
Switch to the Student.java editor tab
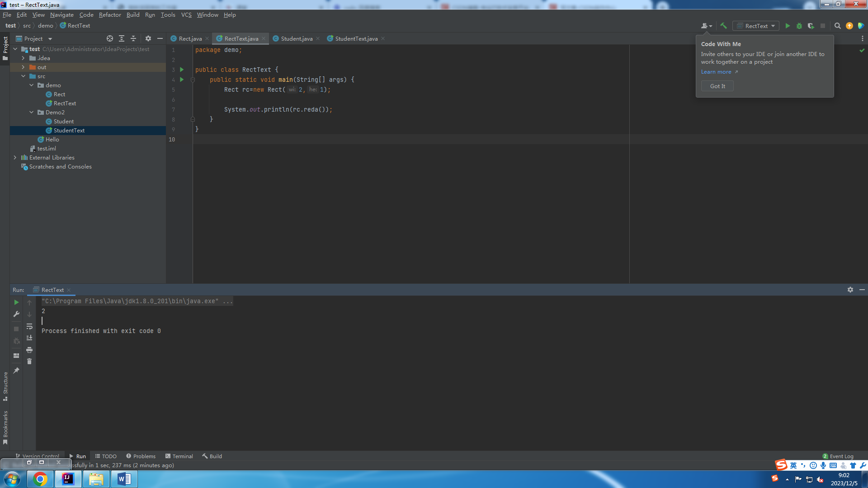(x=295, y=38)
